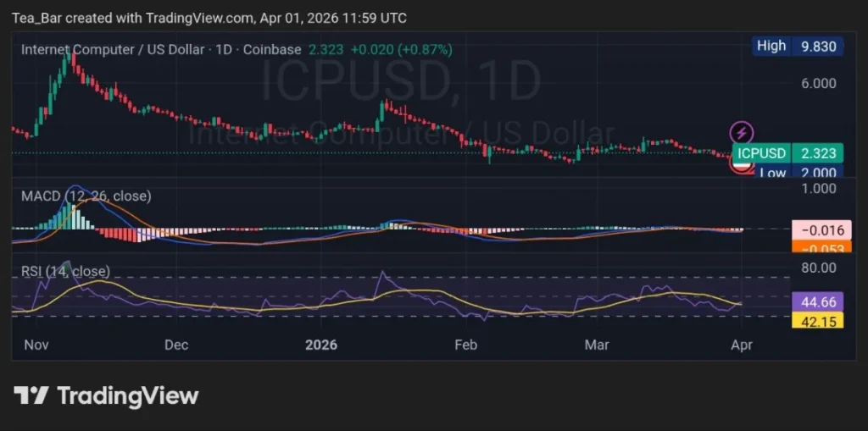Open the RSI (14, close) indicator legend
Viewport: 868px width, 431px height.
[x=65, y=271]
